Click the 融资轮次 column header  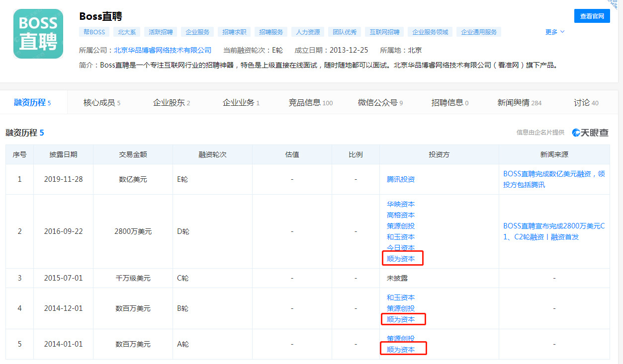pyautogui.click(x=212, y=154)
